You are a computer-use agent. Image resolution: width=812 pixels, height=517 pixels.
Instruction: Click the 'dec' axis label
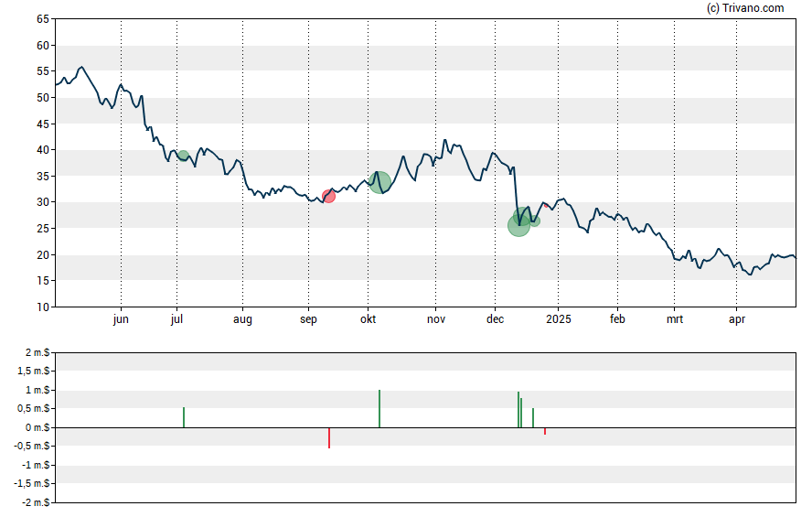[x=495, y=319]
